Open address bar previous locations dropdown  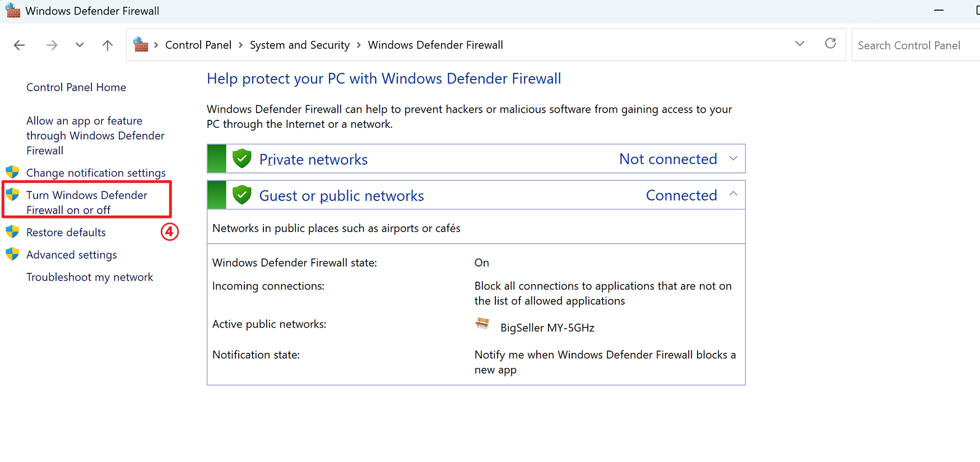800,44
